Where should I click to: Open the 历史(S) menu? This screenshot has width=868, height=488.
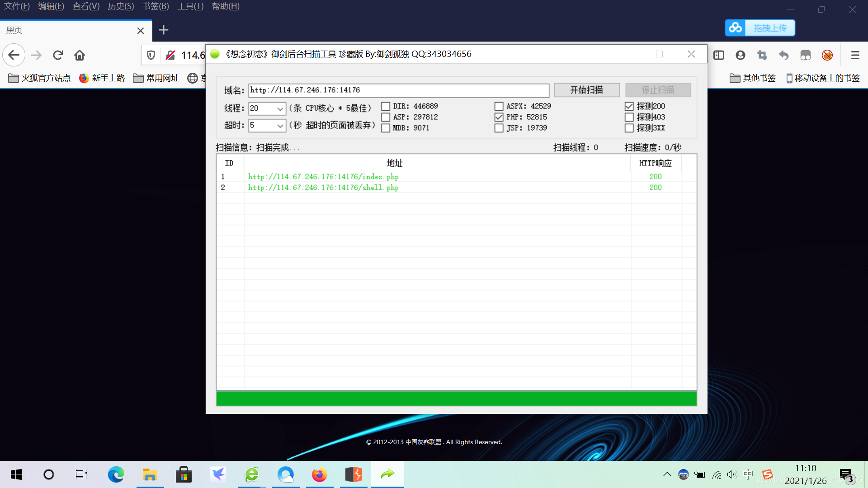coord(121,6)
